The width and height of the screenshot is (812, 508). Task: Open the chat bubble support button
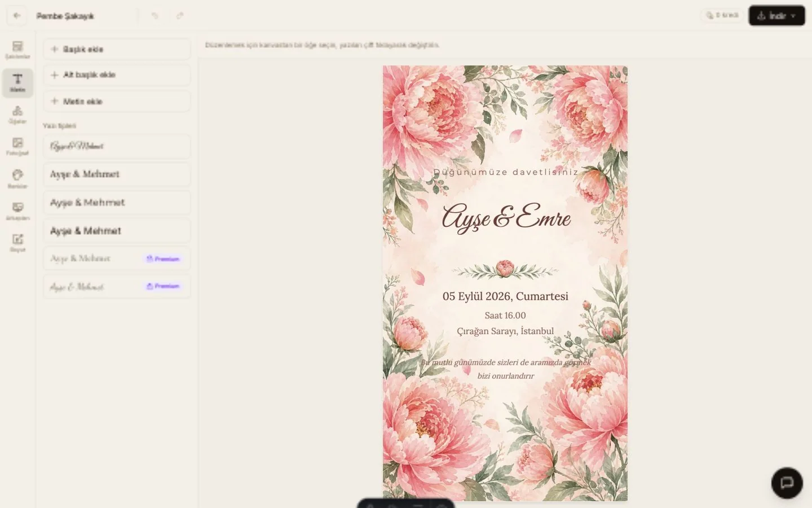pos(787,483)
